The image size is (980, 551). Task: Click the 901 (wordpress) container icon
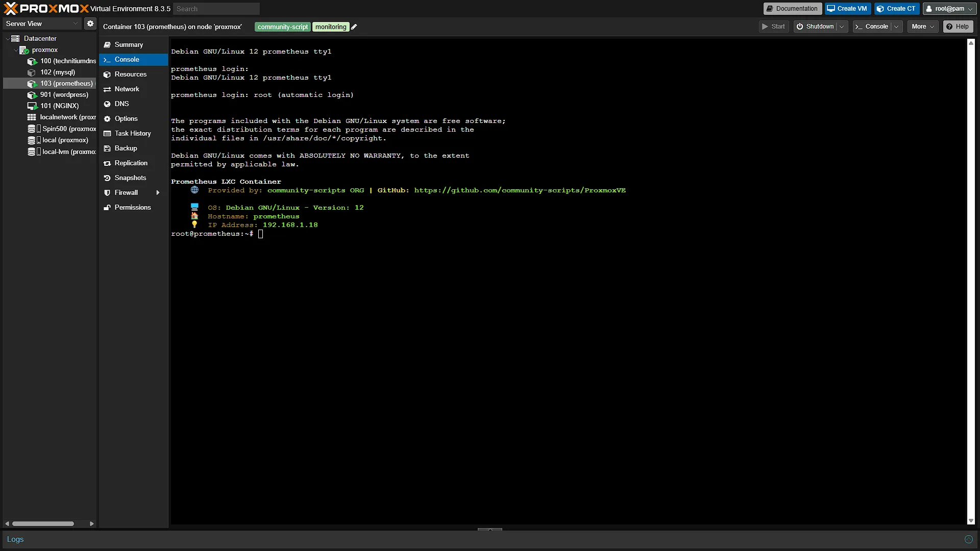pyautogui.click(x=32, y=95)
